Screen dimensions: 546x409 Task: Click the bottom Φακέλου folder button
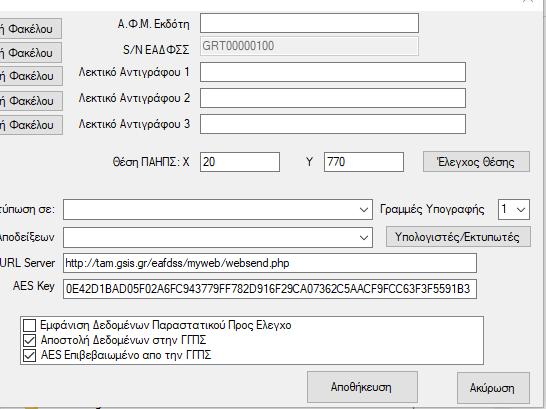coord(30,125)
